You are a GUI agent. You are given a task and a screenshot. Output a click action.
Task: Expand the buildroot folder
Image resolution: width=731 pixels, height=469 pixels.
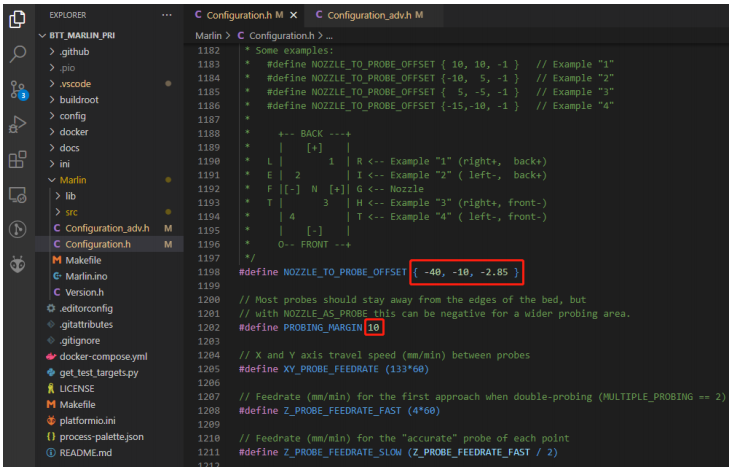tap(81, 100)
